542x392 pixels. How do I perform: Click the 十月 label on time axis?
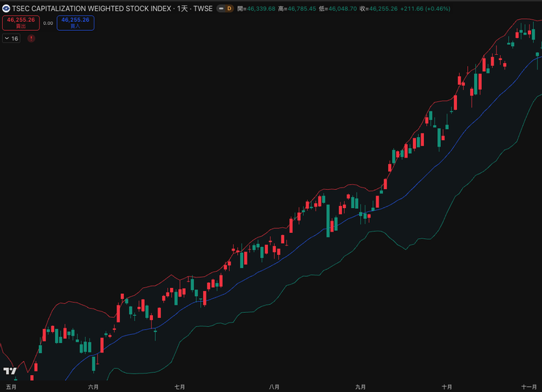pos(447,387)
